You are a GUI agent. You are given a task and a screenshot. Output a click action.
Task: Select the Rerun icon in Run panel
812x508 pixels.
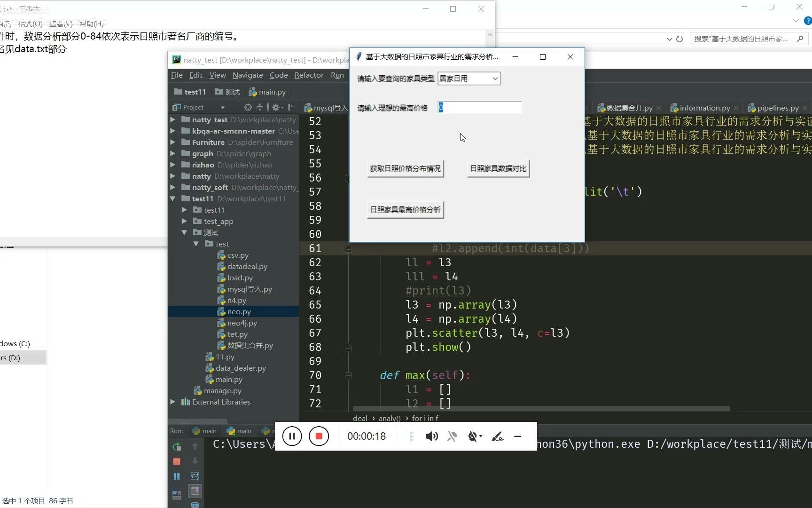(176, 447)
